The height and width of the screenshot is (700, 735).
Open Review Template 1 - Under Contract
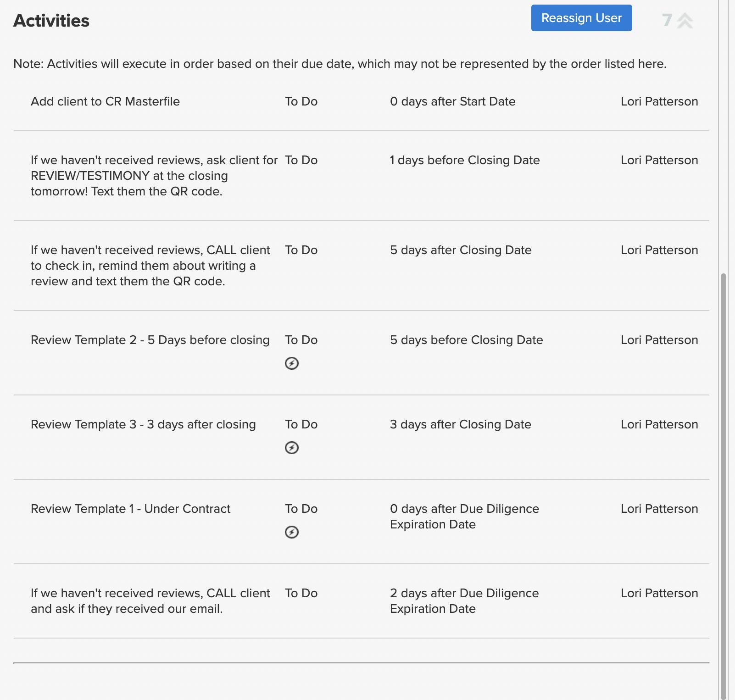(x=130, y=509)
